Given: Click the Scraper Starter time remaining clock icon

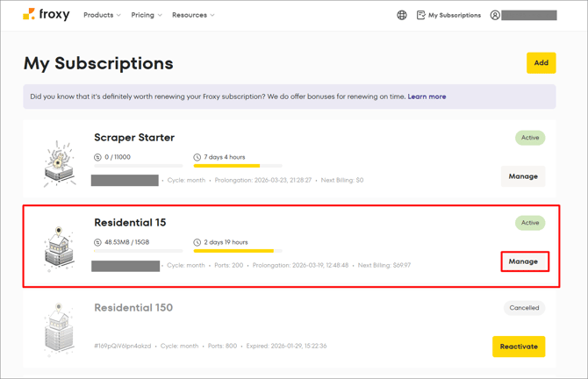Looking at the screenshot, I should click(197, 157).
